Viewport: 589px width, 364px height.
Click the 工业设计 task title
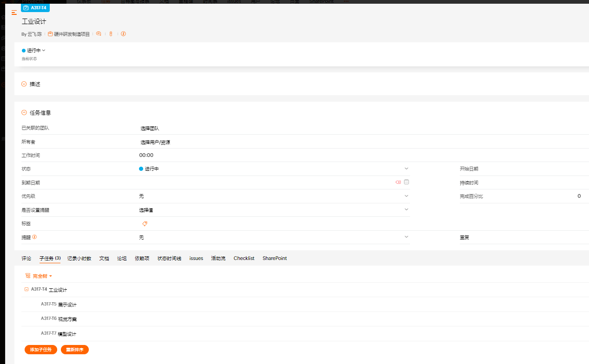tap(34, 21)
